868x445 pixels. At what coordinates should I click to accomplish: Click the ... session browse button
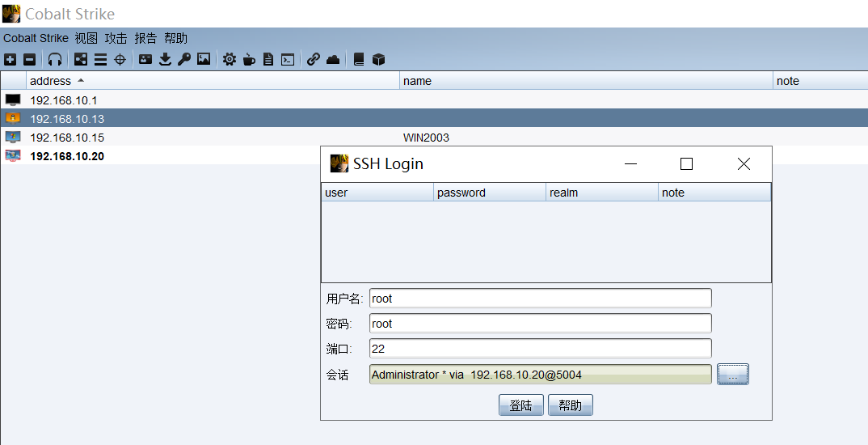point(733,374)
